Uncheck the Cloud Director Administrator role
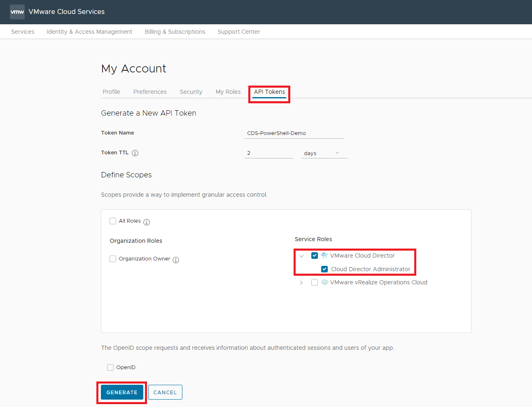The height and width of the screenshot is (407, 532). pyautogui.click(x=324, y=269)
